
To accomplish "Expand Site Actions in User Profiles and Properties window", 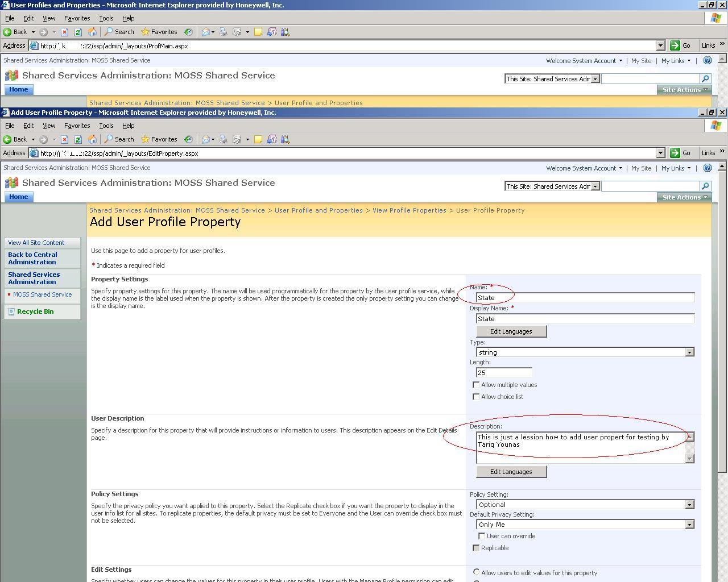I will pyautogui.click(x=684, y=90).
